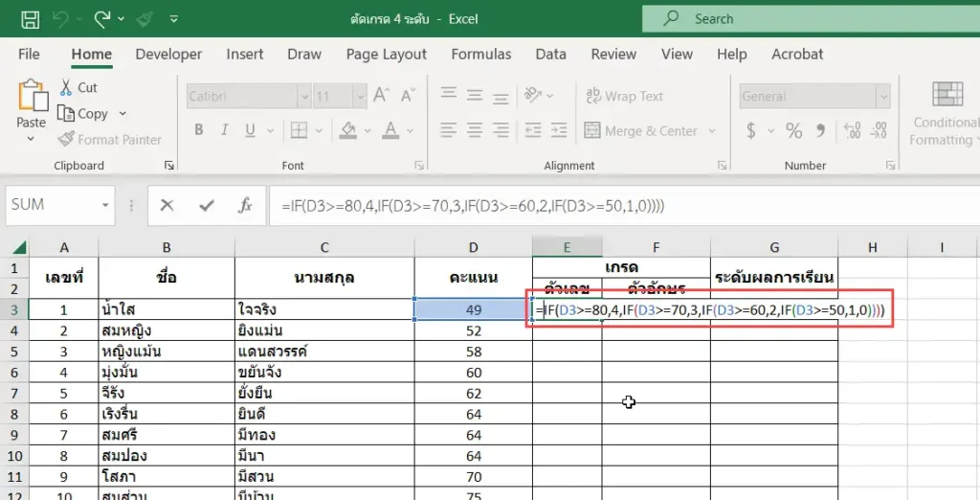Image resolution: width=980 pixels, height=500 pixels.
Task: Activate Format Painter
Action: [x=110, y=140]
